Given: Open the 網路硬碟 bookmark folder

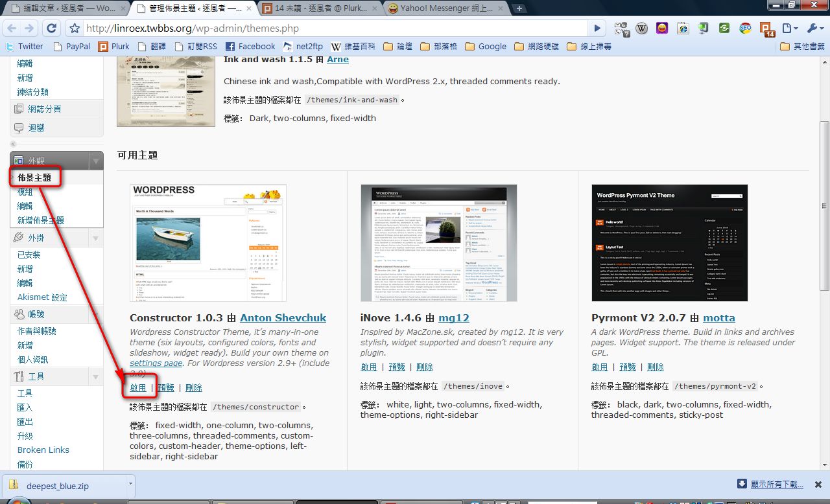Looking at the screenshot, I should tap(536, 47).
